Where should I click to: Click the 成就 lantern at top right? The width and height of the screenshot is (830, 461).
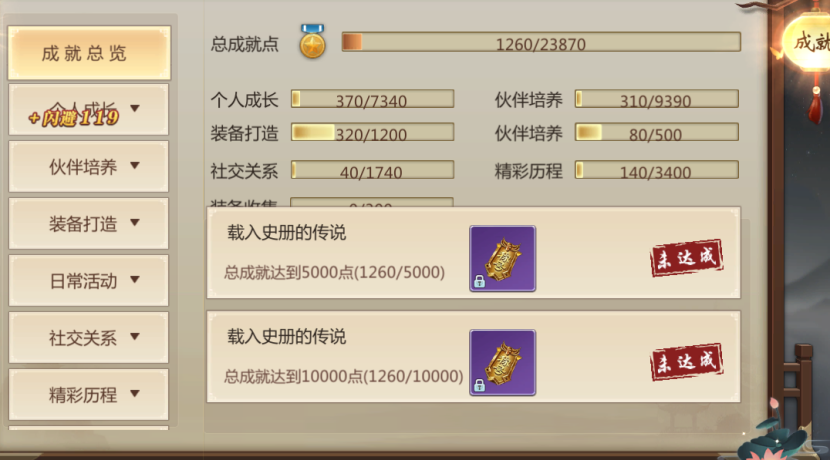click(x=807, y=42)
